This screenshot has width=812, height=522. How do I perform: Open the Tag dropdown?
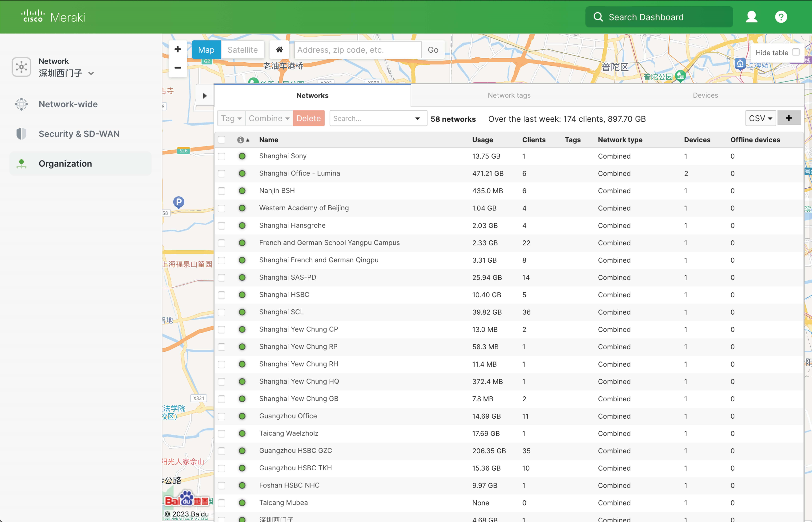(231, 118)
